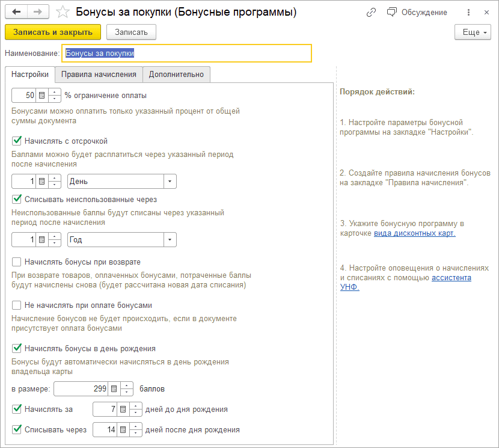Viewport: 499px width, 448px height.
Task: Decrease дней до дня рождения value
Action: pyautogui.click(x=136, y=413)
